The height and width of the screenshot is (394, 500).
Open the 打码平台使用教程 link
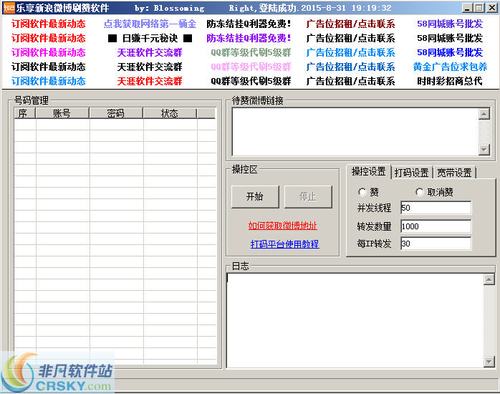click(x=284, y=244)
